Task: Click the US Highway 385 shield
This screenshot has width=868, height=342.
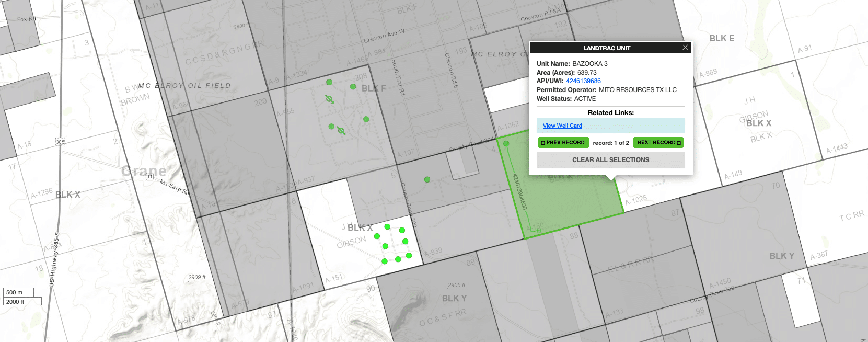Action: (60, 142)
